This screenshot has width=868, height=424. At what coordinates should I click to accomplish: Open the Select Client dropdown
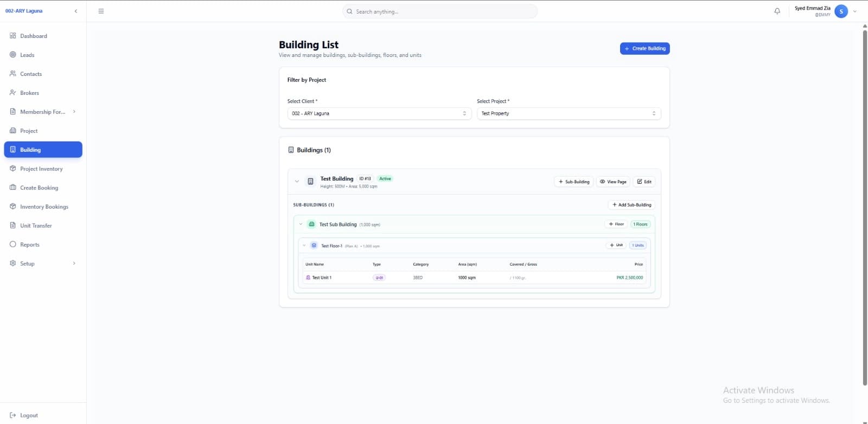pyautogui.click(x=379, y=113)
